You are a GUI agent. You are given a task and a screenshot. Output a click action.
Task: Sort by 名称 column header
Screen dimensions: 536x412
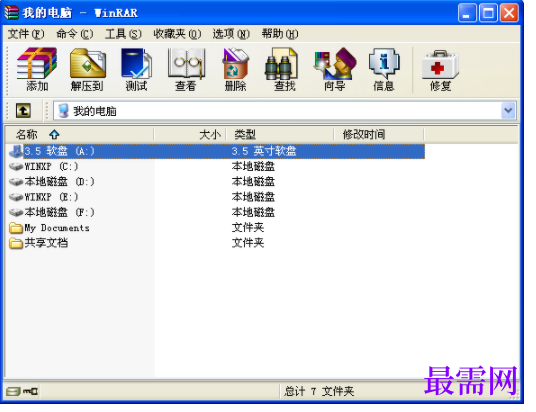point(80,134)
